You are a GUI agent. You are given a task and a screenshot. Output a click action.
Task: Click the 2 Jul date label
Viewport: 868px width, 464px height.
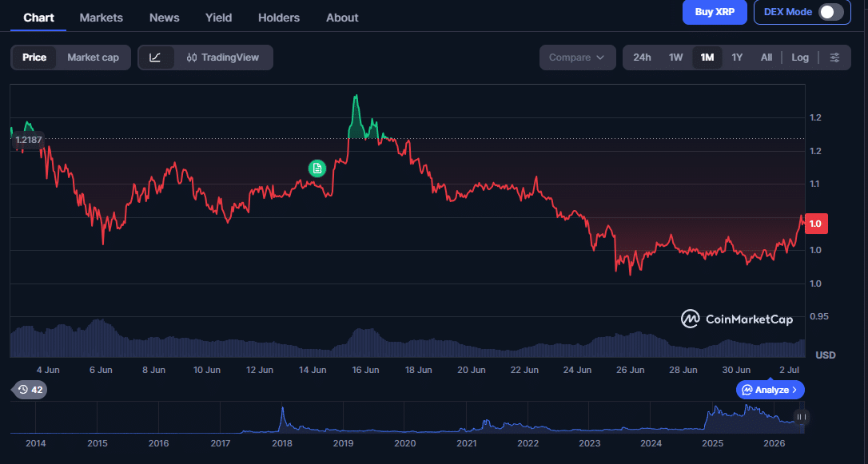coord(790,370)
